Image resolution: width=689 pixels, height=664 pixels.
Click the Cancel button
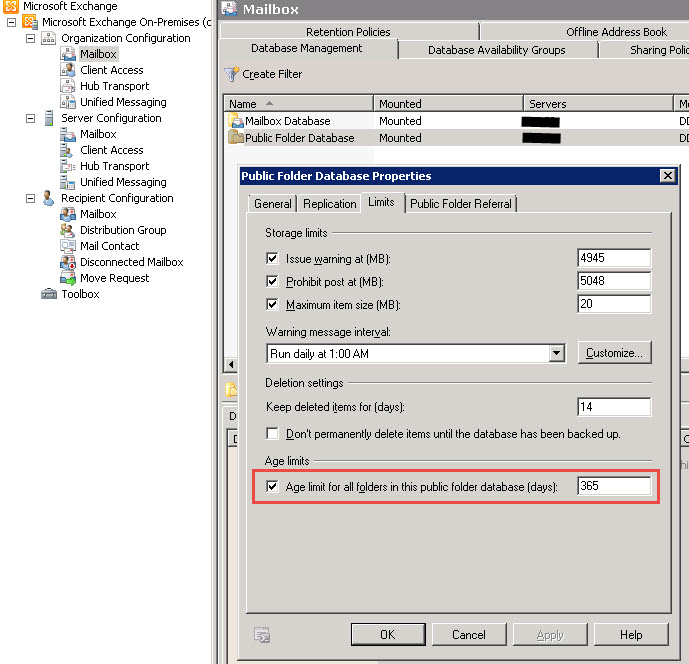[469, 635]
